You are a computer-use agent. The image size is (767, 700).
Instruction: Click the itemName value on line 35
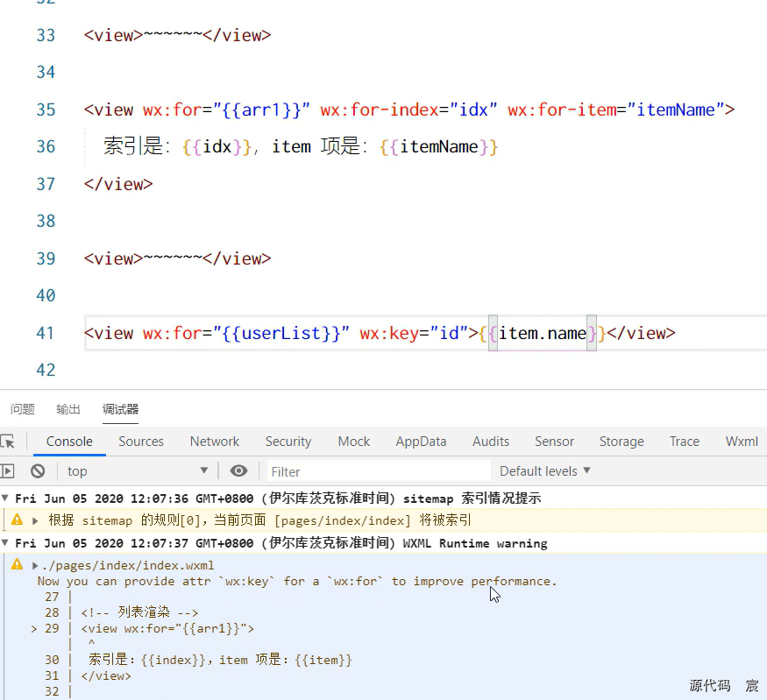click(675, 110)
